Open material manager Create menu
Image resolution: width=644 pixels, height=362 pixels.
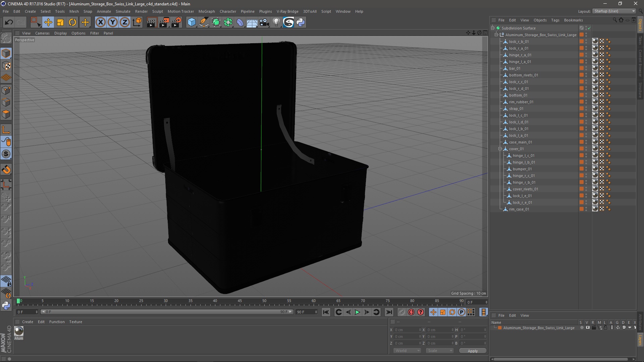tap(28, 322)
